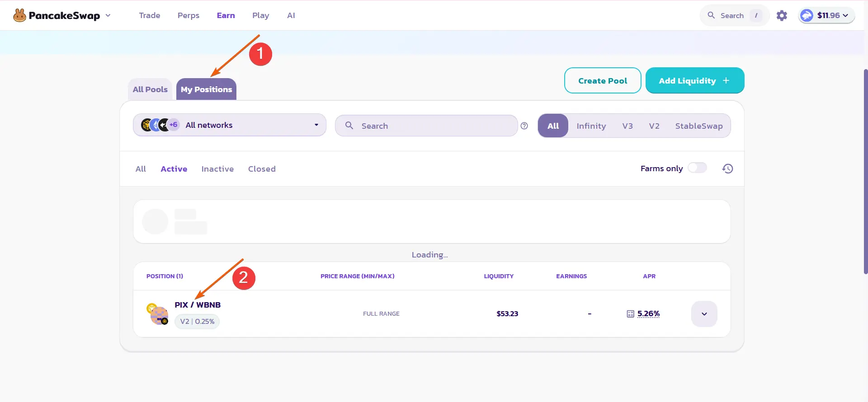Click the PIX / WBNB token pair icon
868x402 pixels.
pos(158,314)
